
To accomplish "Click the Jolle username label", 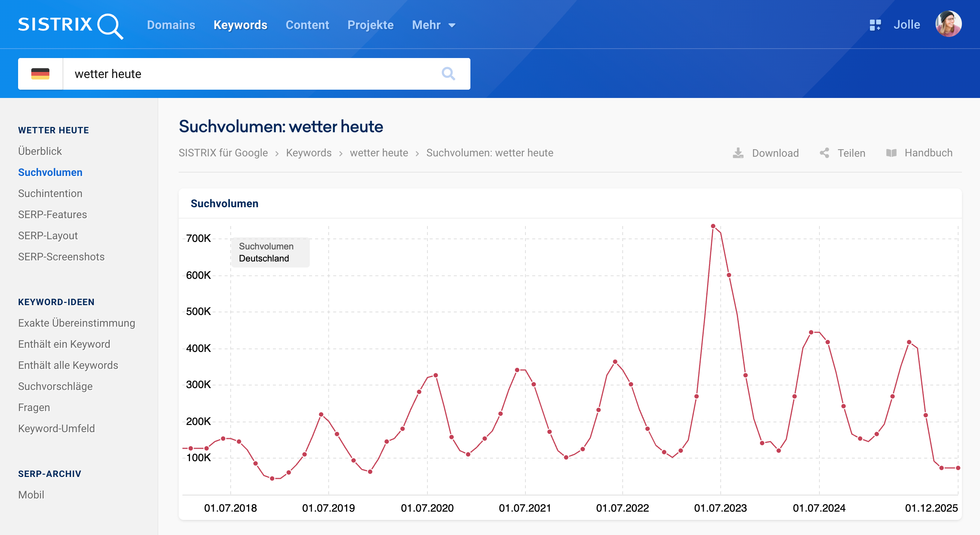I will (x=906, y=25).
